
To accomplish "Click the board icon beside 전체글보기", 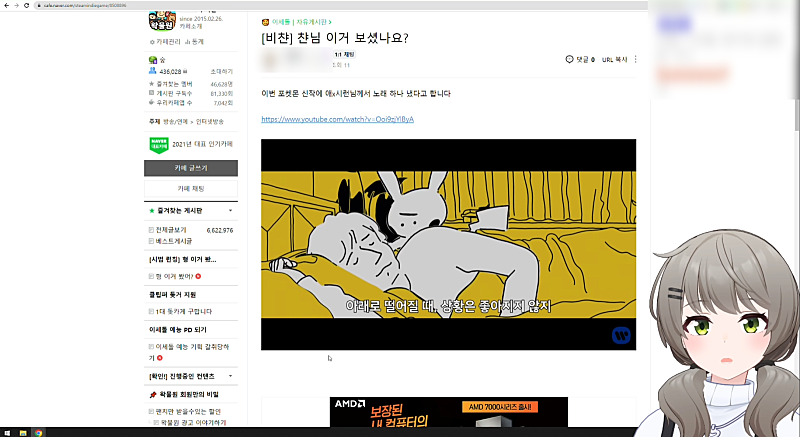I will 151,230.
